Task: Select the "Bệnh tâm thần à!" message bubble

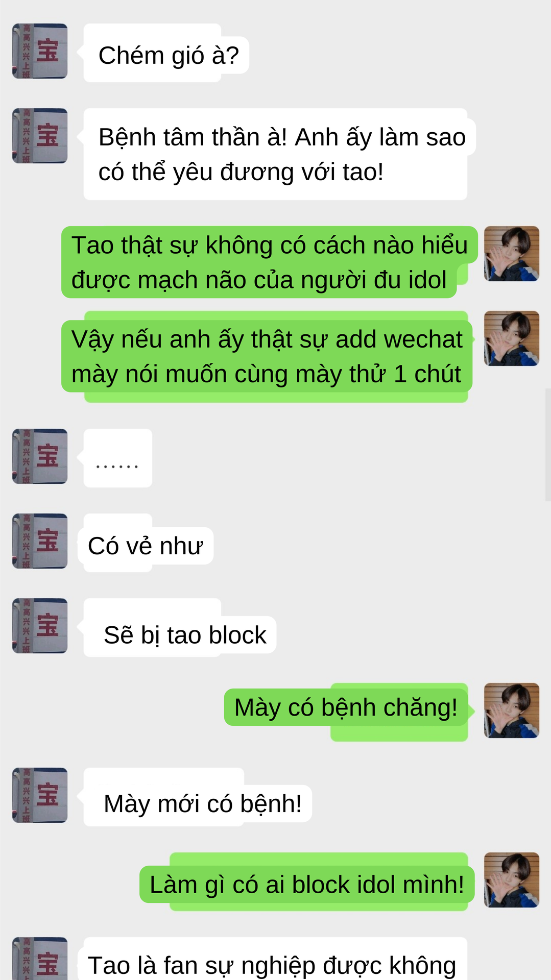Action: (280, 154)
